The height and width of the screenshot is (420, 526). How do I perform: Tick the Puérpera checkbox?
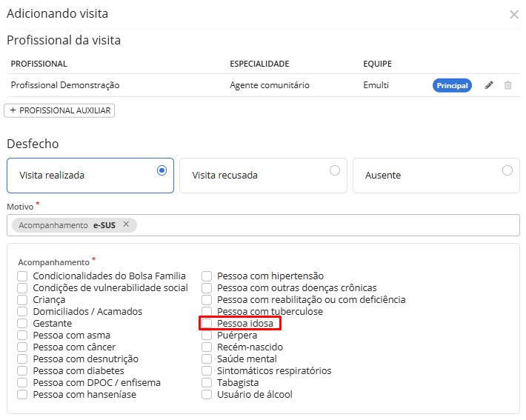(x=207, y=335)
